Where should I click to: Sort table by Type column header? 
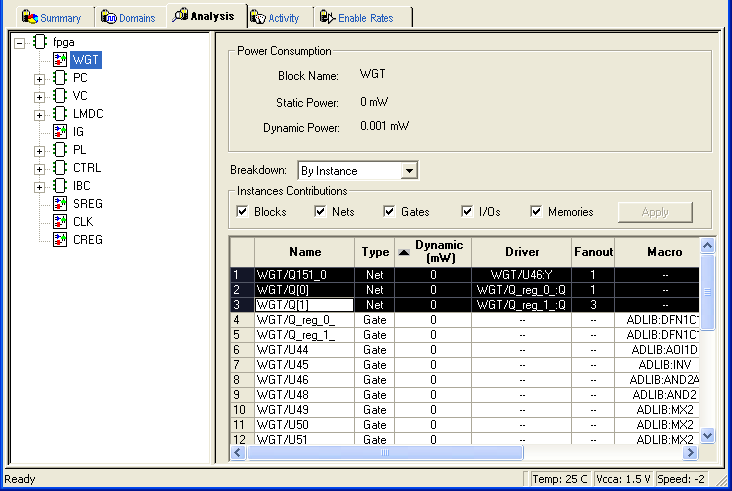375,252
